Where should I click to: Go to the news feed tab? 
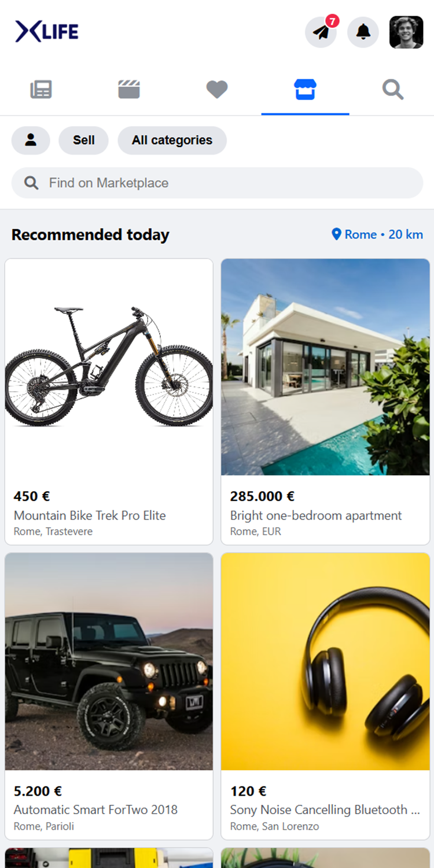[41, 90]
